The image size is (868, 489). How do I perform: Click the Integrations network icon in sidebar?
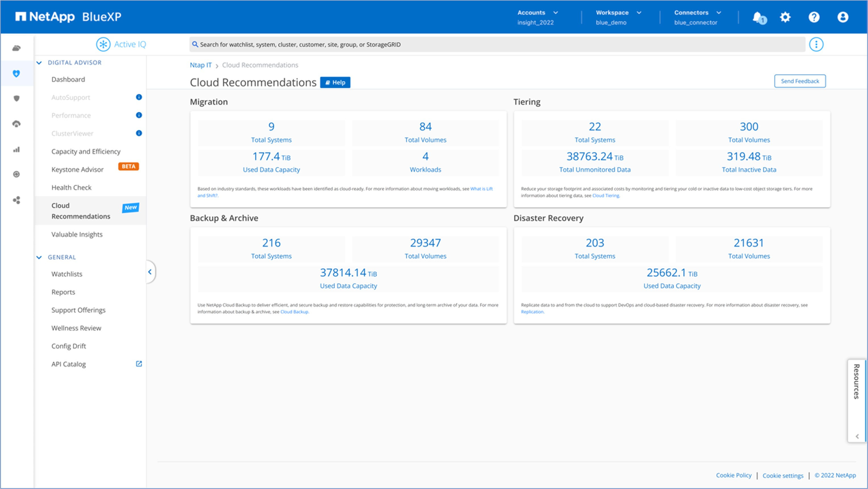tap(16, 200)
